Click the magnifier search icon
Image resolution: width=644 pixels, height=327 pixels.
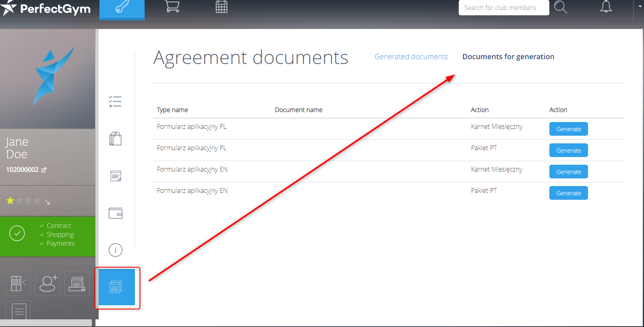point(560,7)
